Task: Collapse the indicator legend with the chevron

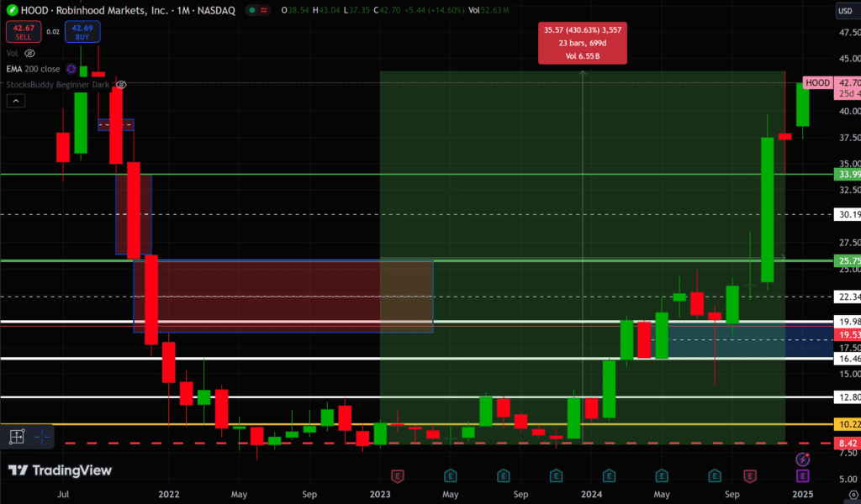Action: click(x=16, y=101)
